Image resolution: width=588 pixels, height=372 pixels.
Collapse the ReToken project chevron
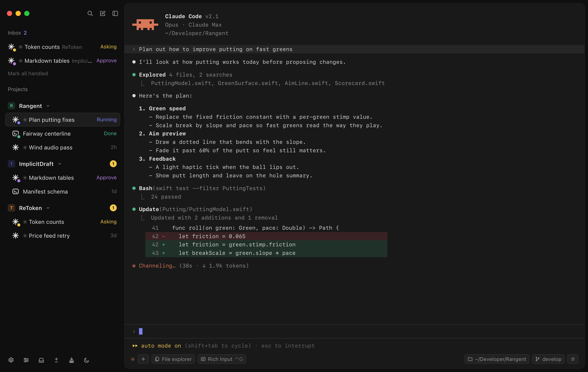point(48,208)
